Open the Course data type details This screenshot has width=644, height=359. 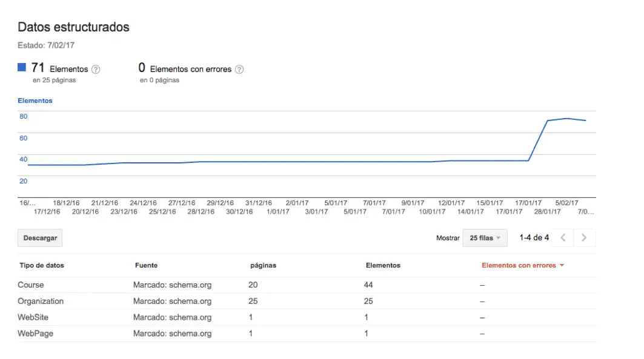click(x=32, y=285)
